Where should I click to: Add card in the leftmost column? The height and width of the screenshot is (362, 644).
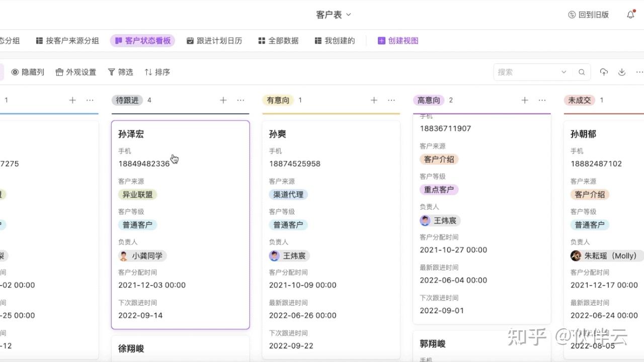[x=72, y=101]
